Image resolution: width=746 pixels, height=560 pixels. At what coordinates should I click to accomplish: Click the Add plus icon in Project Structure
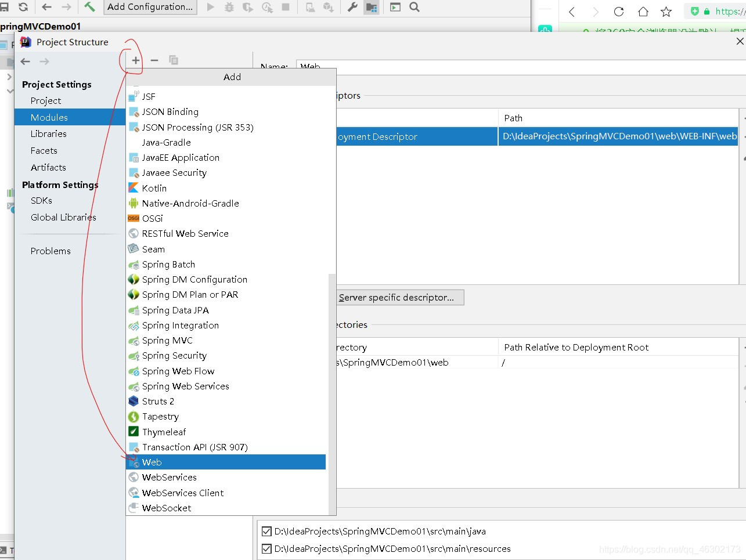pos(135,60)
